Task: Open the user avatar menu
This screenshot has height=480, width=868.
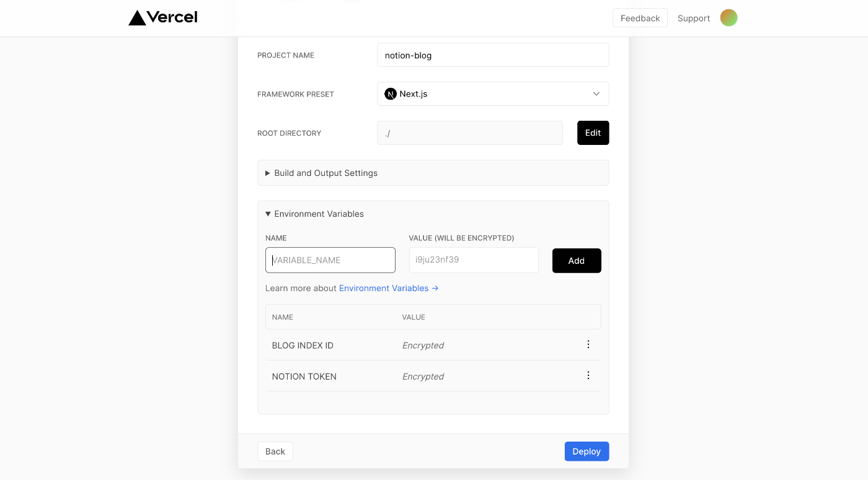Action: [728, 18]
